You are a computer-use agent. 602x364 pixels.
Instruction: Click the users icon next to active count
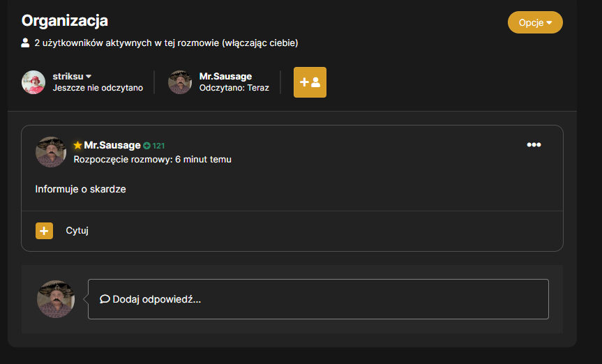(x=25, y=43)
